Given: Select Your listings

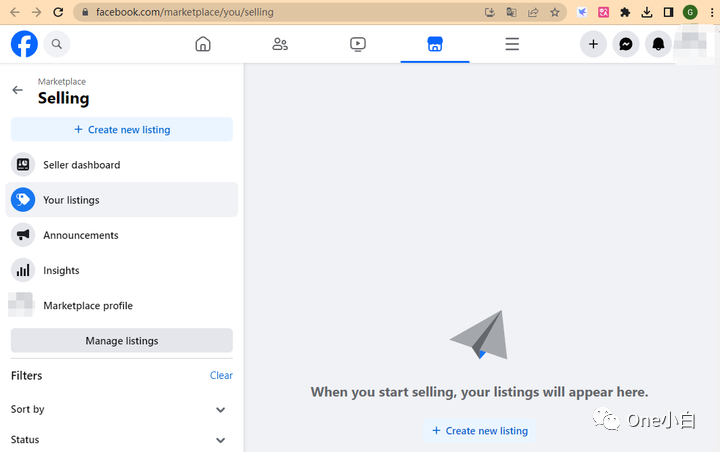Looking at the screenshot, I should click(122, 200).
